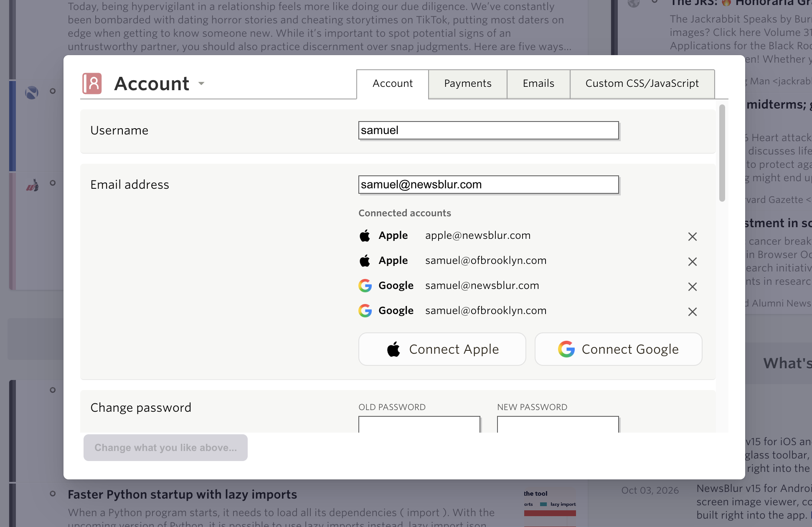Click Apple logo beside Apple samuel@ofbrooklyn.com
Screen dimensions: 812x527
[365, 261]
